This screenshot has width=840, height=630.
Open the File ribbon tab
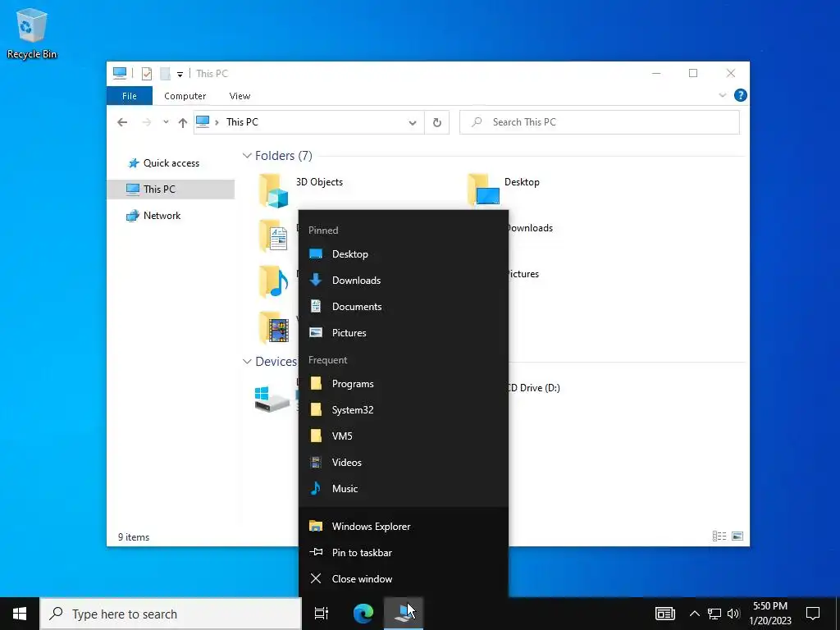pos(129,96)
